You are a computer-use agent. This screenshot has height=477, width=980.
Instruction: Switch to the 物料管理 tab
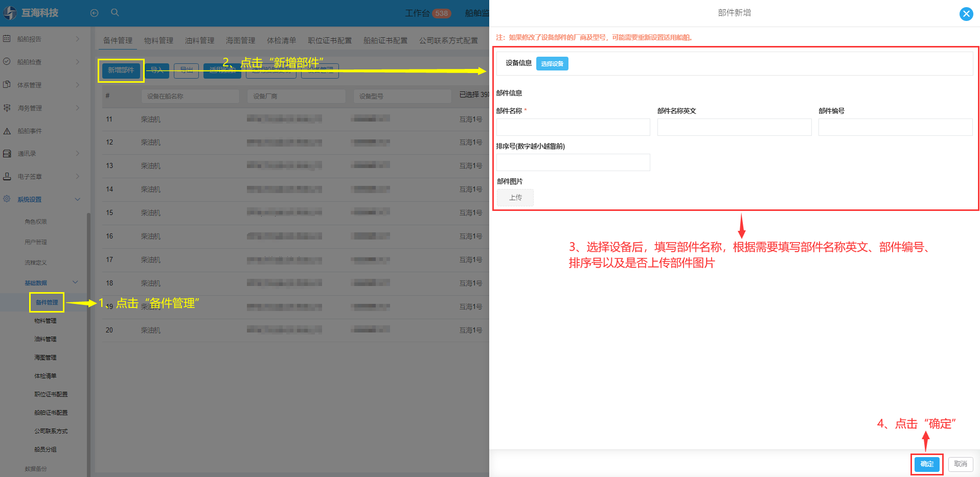158,40
